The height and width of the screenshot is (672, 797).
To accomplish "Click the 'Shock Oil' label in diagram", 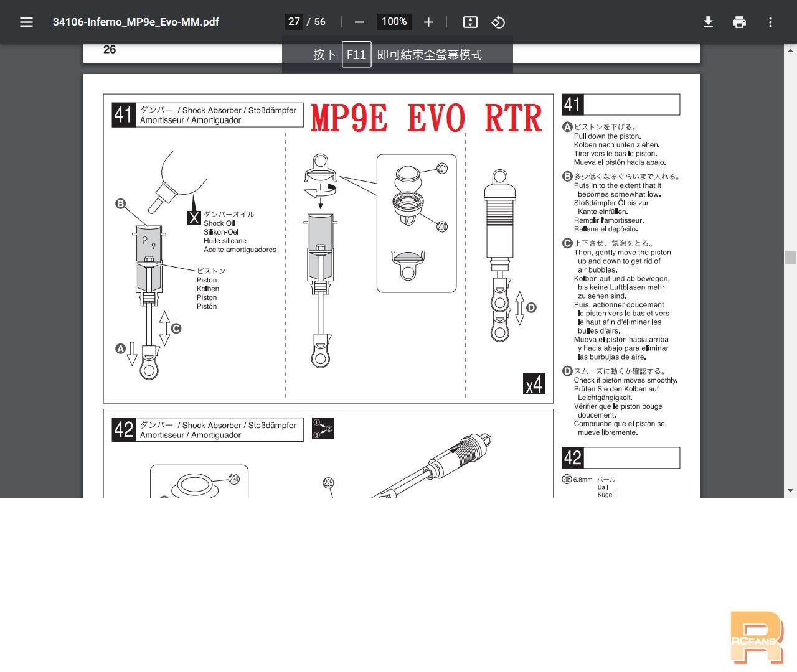I will tap(219, 223).
